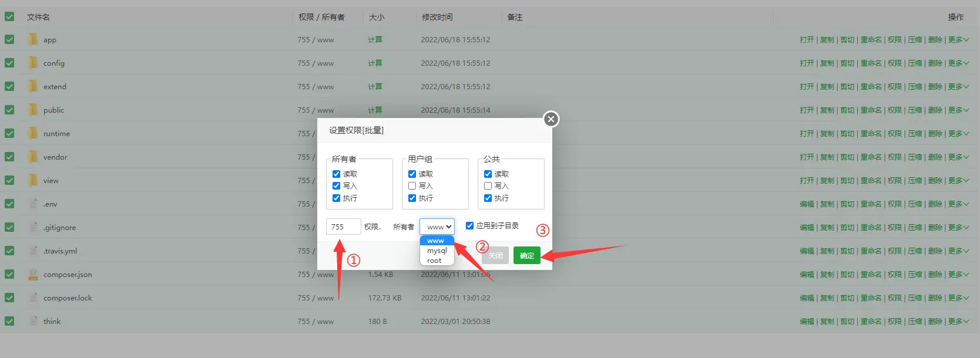Select www in owner dropdown list
Viewport: 980px width, 358px height.
pos(437,241)
